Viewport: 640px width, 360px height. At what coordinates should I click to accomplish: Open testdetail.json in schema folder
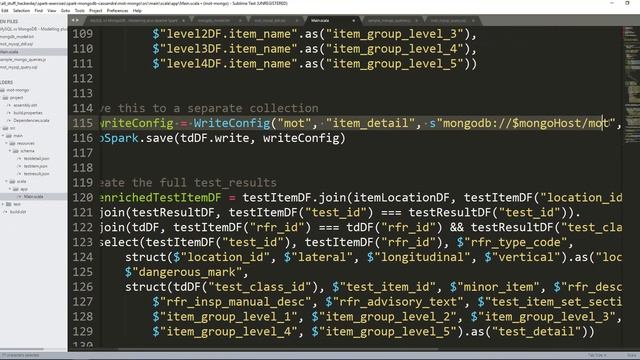point(36,158)
